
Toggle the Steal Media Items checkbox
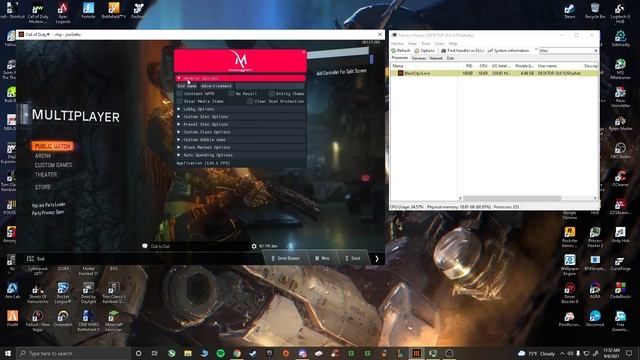pos(180,101)
